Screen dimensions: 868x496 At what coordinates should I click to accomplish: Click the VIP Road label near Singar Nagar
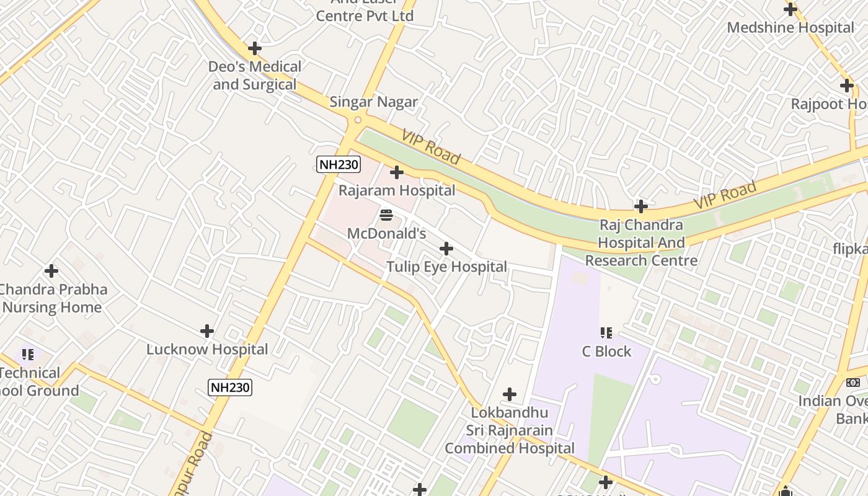(x=431, y=148)
